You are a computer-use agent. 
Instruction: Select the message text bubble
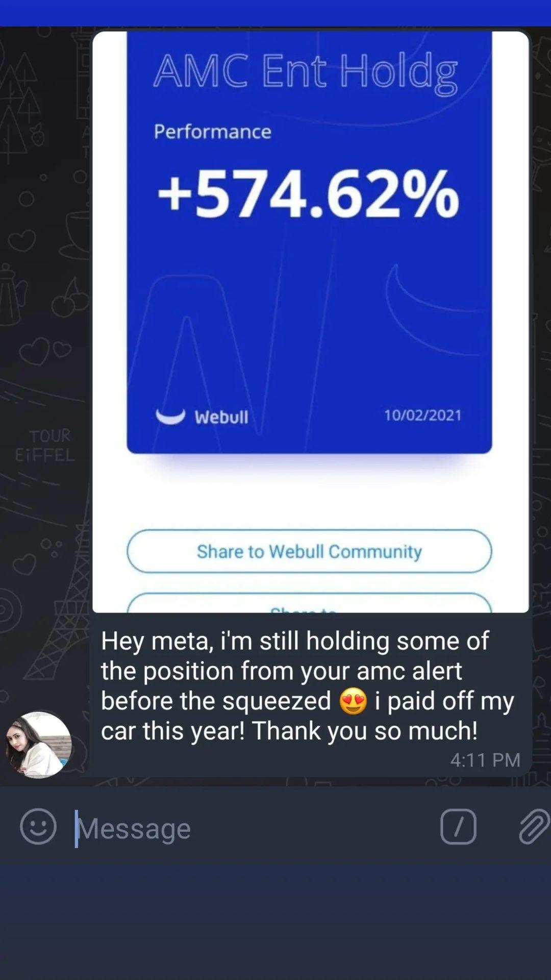[311, 695]
